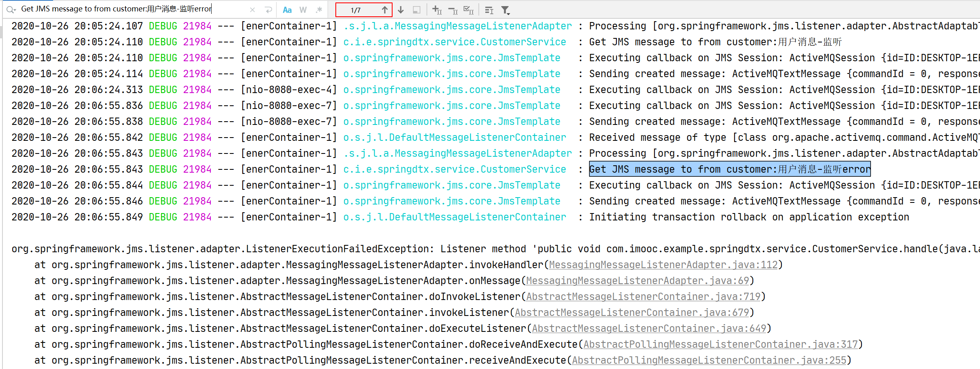Select all occurrences icon

click(x=469, y=10)
